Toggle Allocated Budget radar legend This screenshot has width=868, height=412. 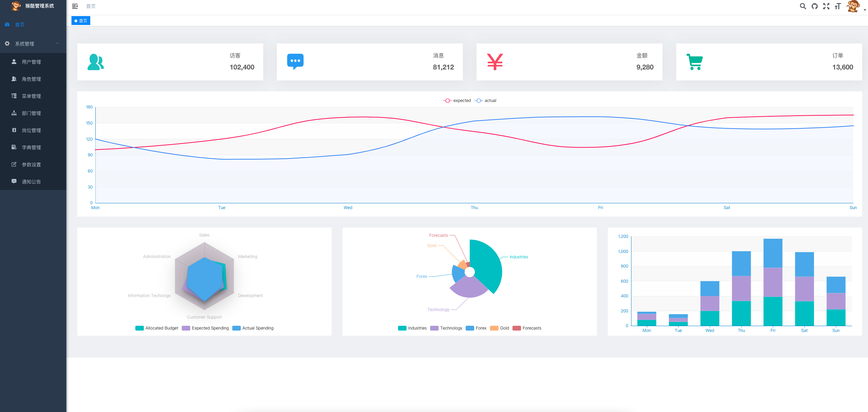157,328
